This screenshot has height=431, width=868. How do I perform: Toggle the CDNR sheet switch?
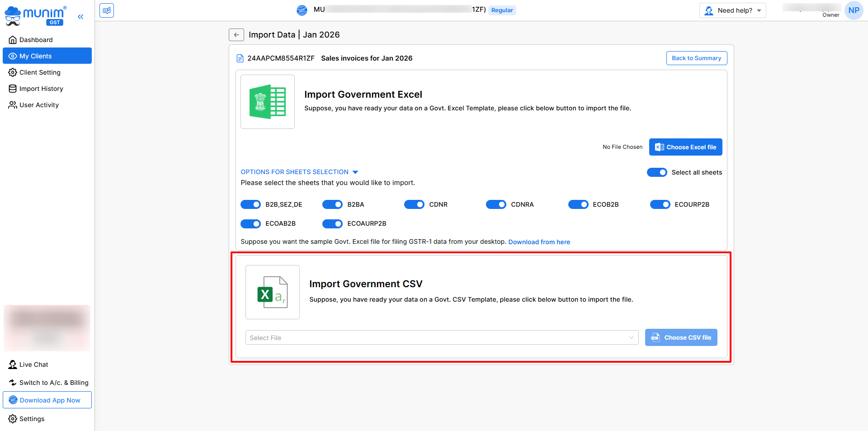[414, 204]
